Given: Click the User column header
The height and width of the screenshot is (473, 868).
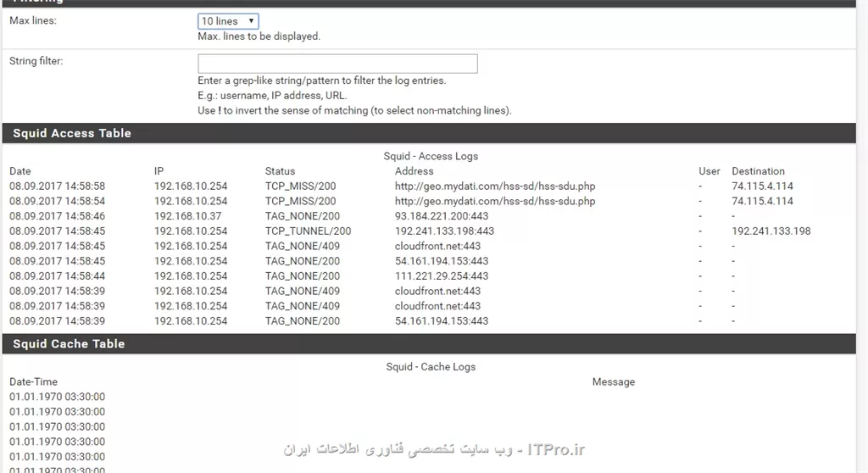Looking at the screenshot, I should click(709, 171).
